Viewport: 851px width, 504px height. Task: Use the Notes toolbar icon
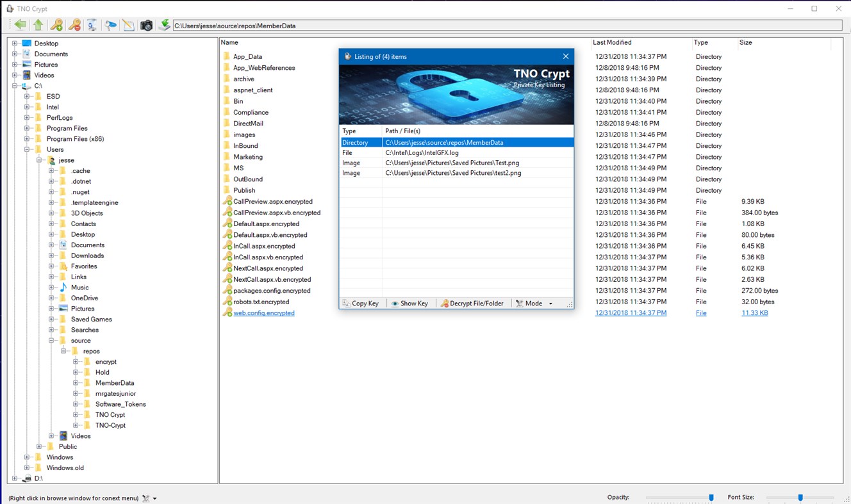(128, 24)
